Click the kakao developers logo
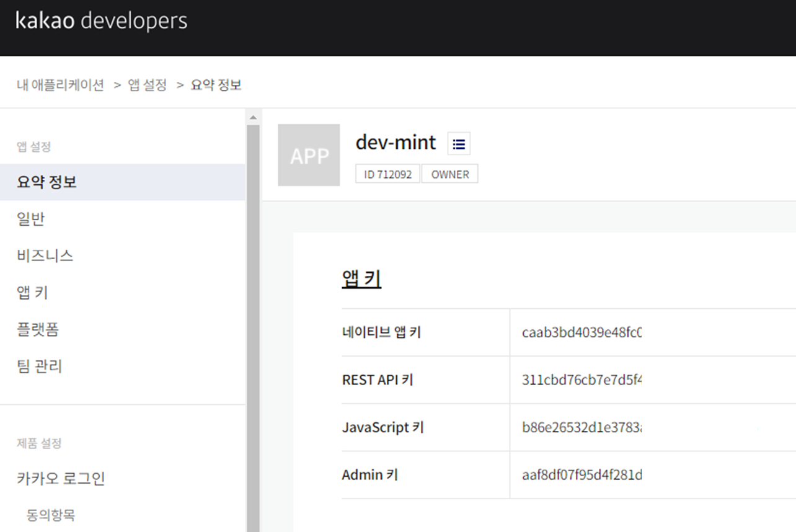796x532 pixels. [102, 21]
